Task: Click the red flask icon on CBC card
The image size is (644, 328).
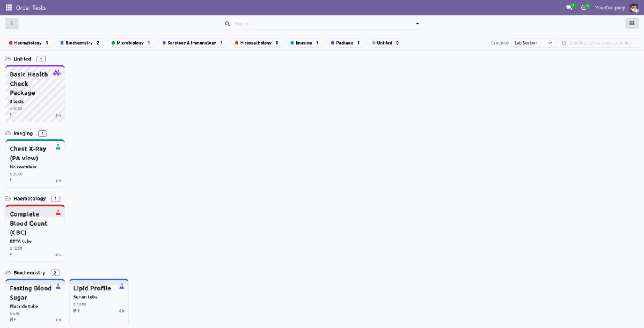Action: (x=58, y=212)
